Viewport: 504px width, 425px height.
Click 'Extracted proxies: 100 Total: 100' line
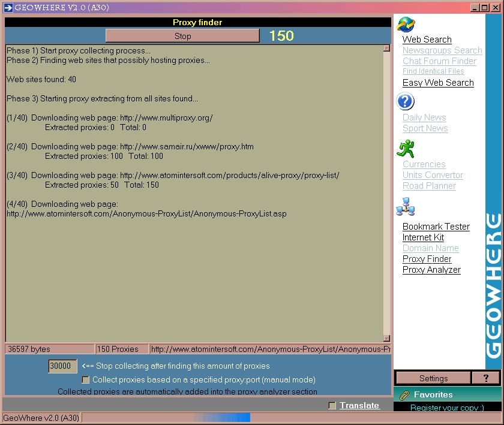tap(104, 156)
